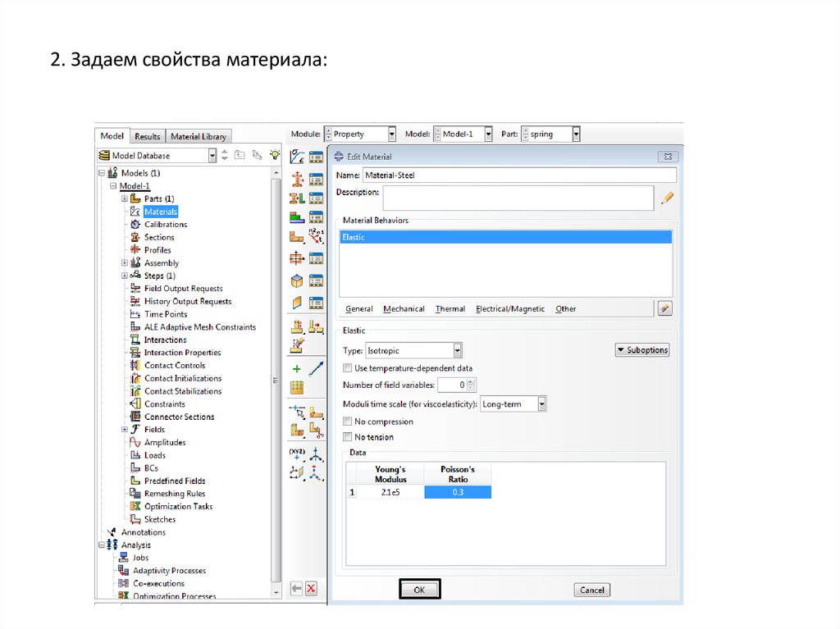Screen dimensions: 840x629
Task: Open the elastic Type Isotropic dropdown
Action: pyautogui.click(x=458, y=350)
